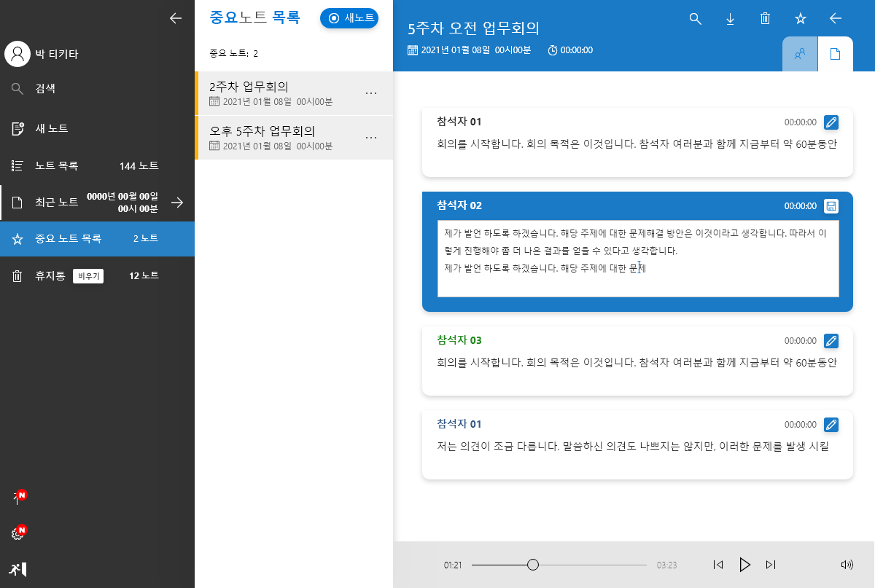Screen dimensions: 875x588
Task: Open 노트 목록 with 144 notes
Action: [97, 165]
